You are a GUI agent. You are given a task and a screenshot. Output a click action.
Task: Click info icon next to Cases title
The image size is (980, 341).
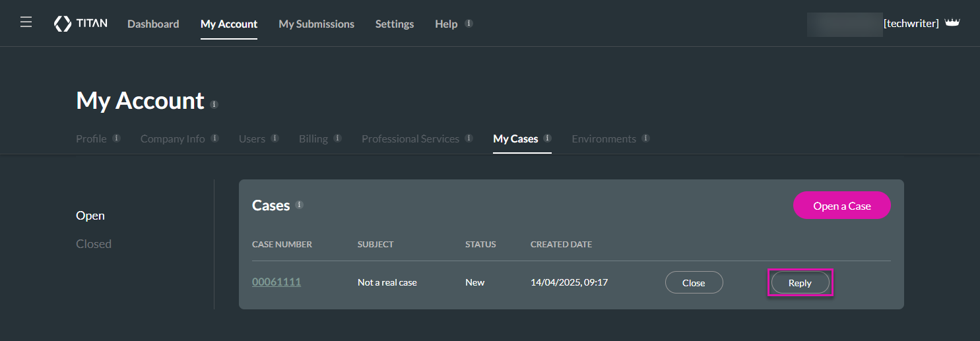[299, 205]
